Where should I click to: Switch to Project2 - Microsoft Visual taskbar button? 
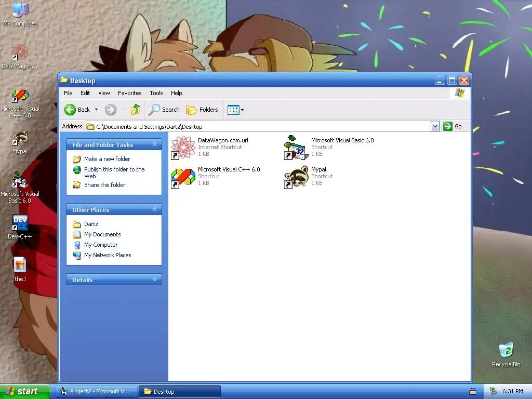(96, 392)
